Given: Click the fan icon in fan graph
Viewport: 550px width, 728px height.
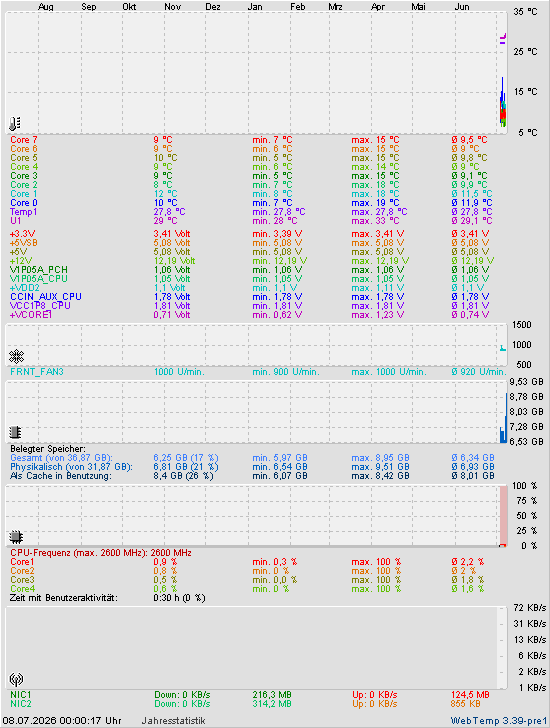Looking at the screenshot, I should tap(16, 357).
